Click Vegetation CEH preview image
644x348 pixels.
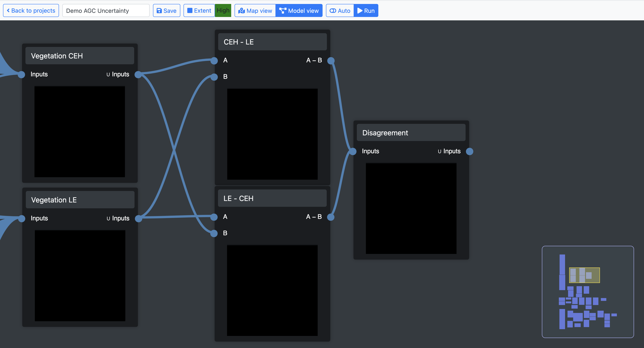[x=80, y=132]
